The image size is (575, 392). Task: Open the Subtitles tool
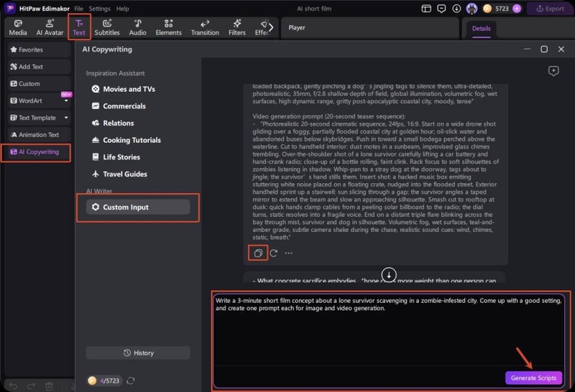pos(106,27)
